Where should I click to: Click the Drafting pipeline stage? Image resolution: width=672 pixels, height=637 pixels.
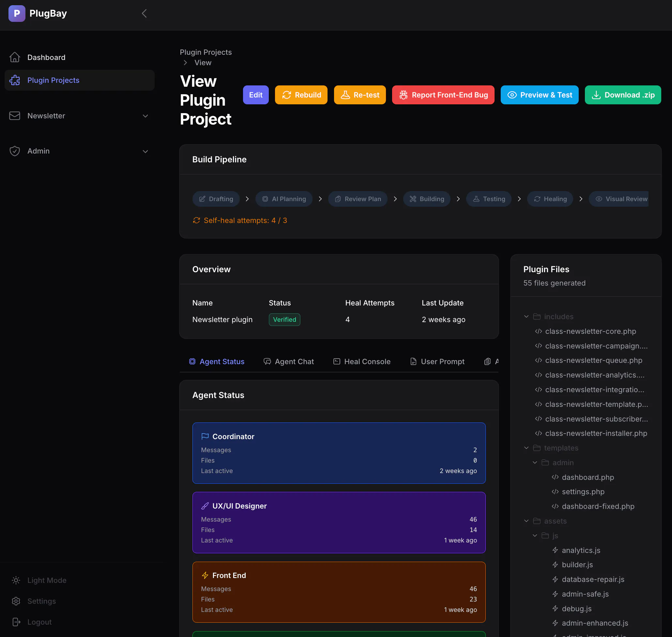(216, 199)
